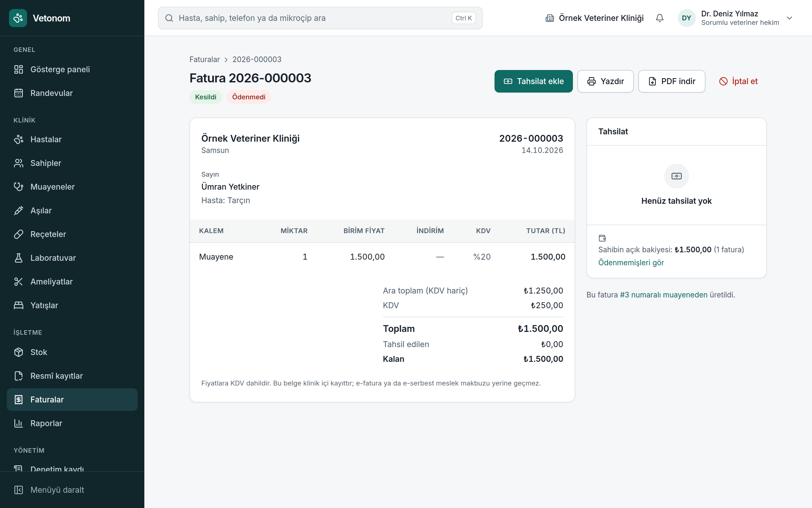Viewport: 812px width, 508px height.
Task: Click the Yatışlar bed icon
Action: (x=18, y=305)
